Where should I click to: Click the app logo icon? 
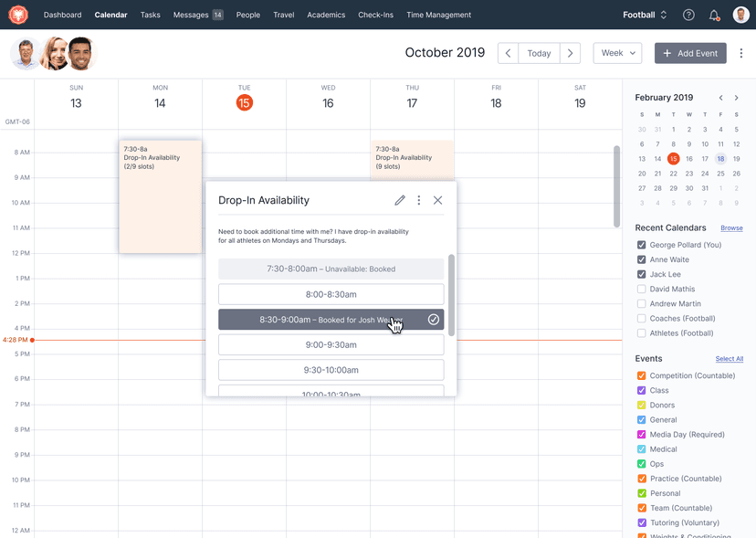[18, 15]
